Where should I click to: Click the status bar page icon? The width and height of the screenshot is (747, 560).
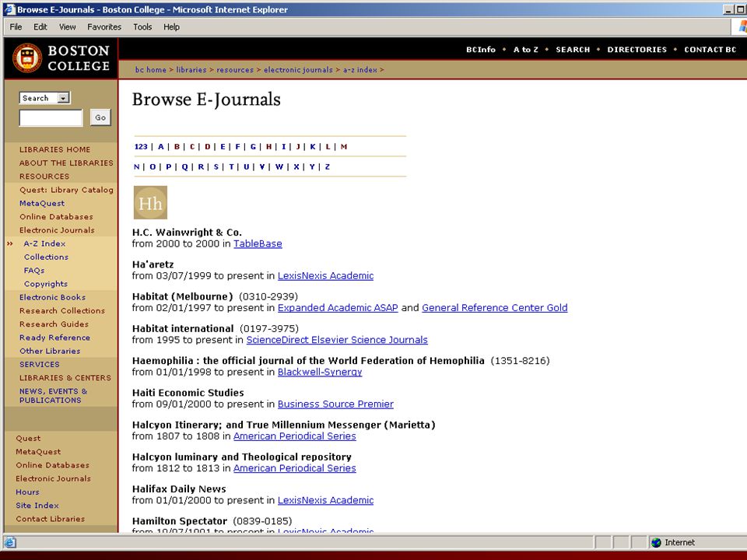click(x=10, y=542)
